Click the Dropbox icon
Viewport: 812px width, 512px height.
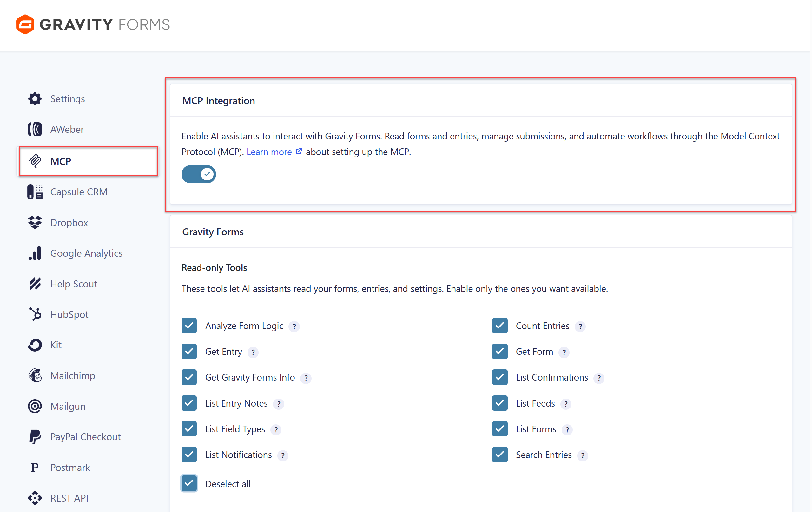[x=35, y=222]
